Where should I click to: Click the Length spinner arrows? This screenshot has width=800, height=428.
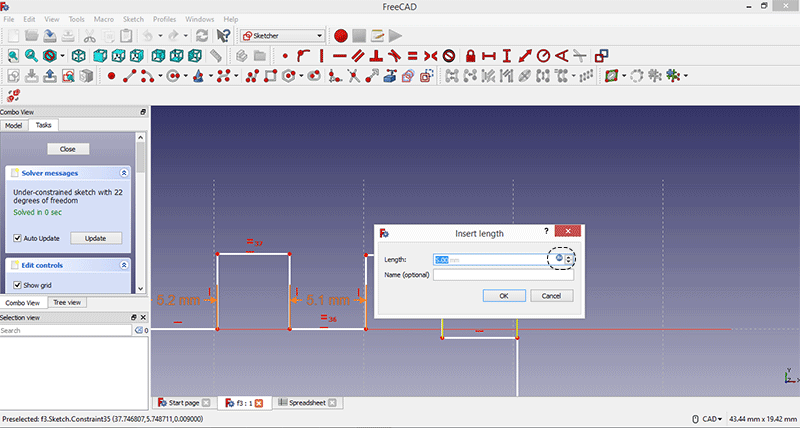point(569,259)
